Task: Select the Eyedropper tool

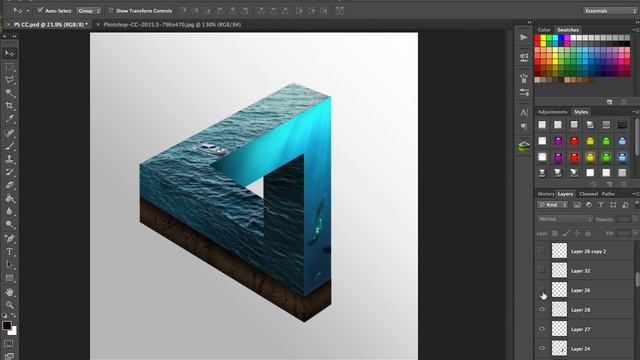Action: (x=9, y=119)
